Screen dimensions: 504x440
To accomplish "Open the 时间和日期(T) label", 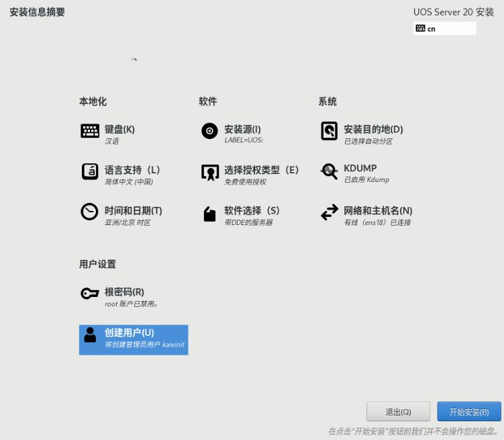I will coord(133,211).
